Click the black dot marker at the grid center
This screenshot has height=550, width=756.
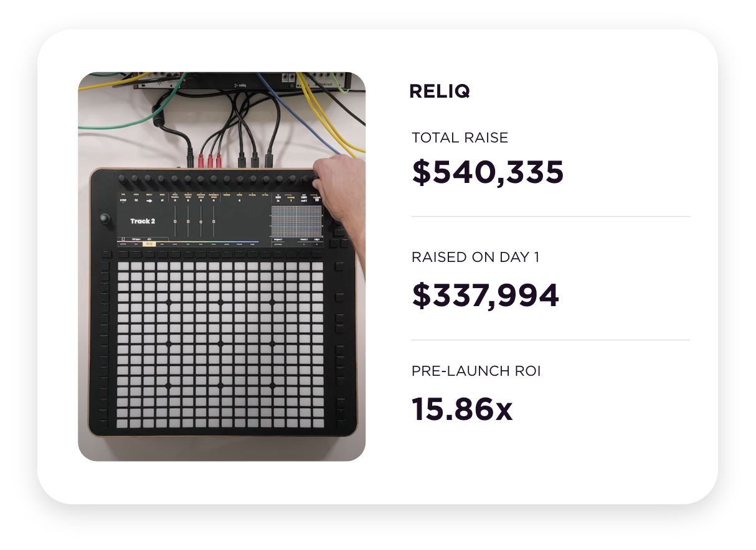[x=220, y=345]
